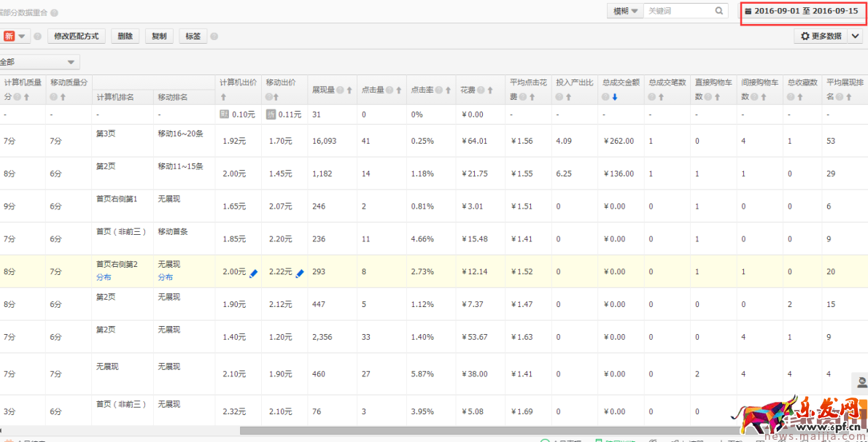The image size is (868, 442).
Task: Click the gear icon beside 更多数据
Action: pos(804,35)
